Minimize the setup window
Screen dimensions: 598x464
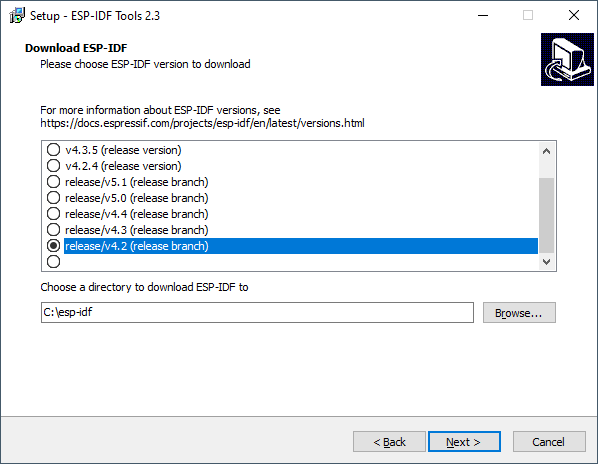483,15
